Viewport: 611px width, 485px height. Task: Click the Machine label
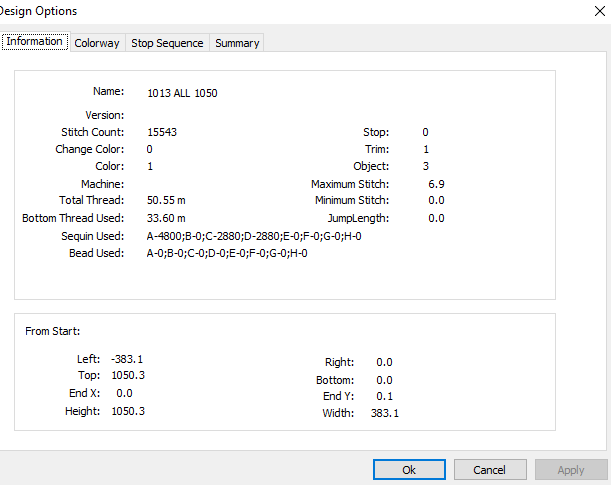(x=102, y=184)
